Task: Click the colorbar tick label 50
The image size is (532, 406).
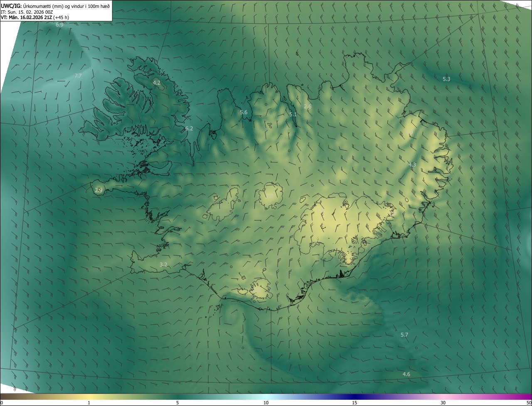Action: point(529,403)
